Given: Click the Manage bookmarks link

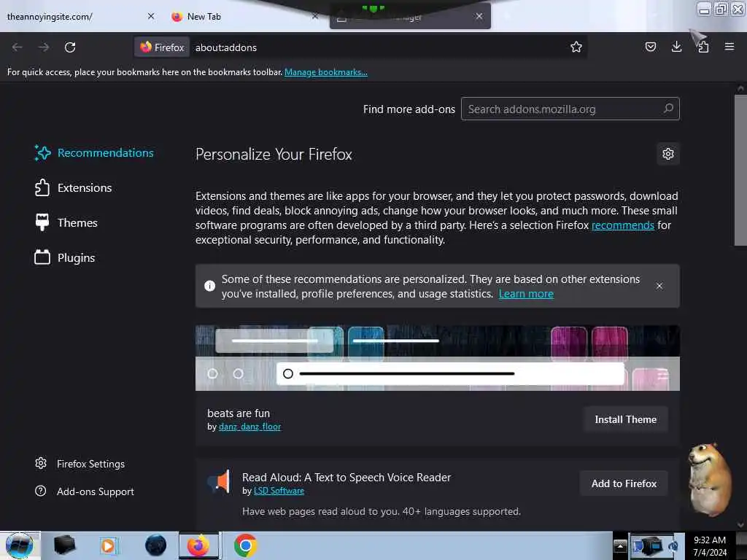Looking at the screenshot, I should [x=326, y=72].
